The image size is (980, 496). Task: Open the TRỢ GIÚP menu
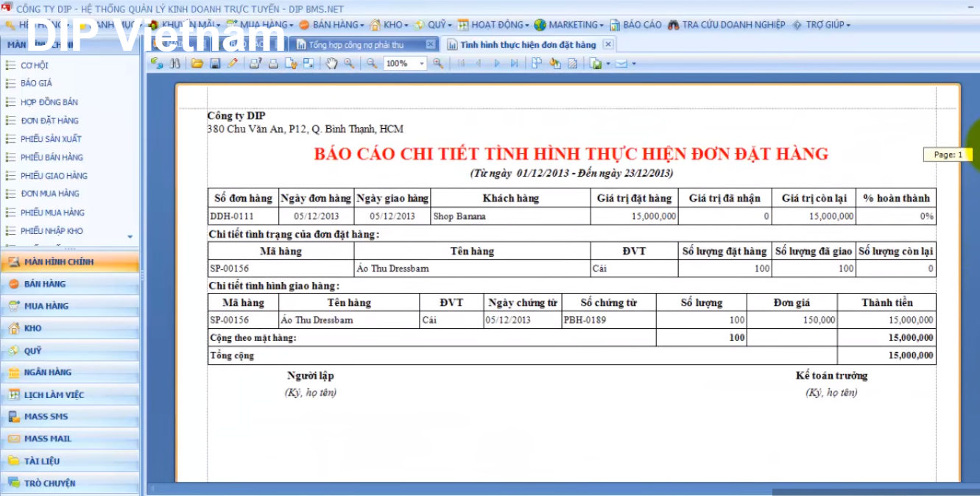point(822,24)
